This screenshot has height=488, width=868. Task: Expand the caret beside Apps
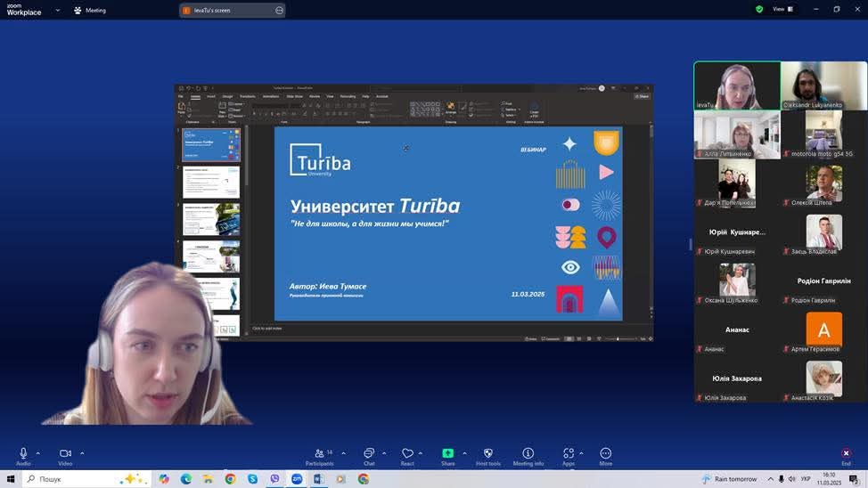tap(581, 453)
